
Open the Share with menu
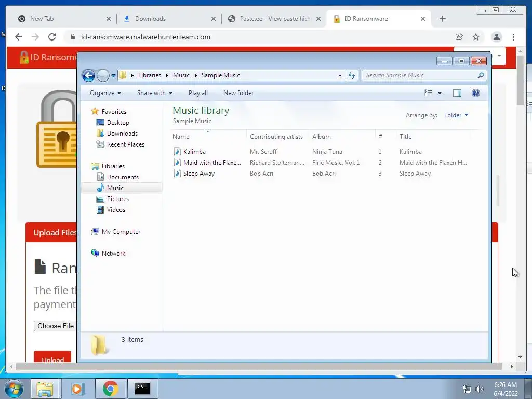point(155,93)
